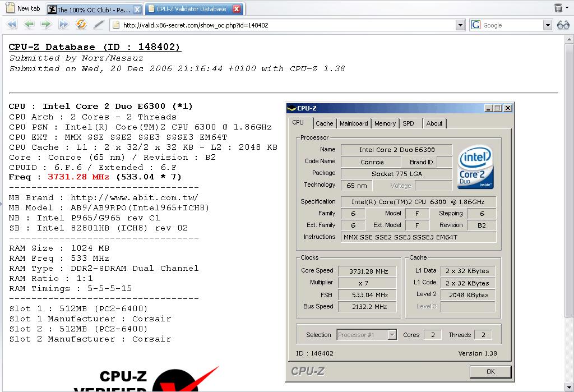This screenshot has width=574, height=392.
Task: Click the CPU-Z Verified logo image
Action: point(146,379)
